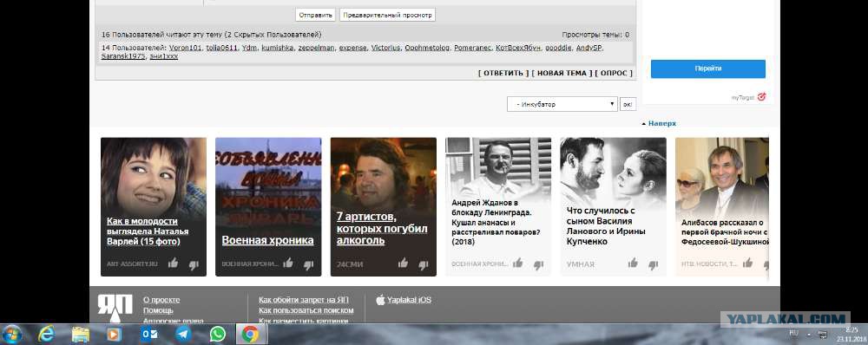Click the ОПРОС link
Viewport: 868px width, 345px height.
(614, 73)
